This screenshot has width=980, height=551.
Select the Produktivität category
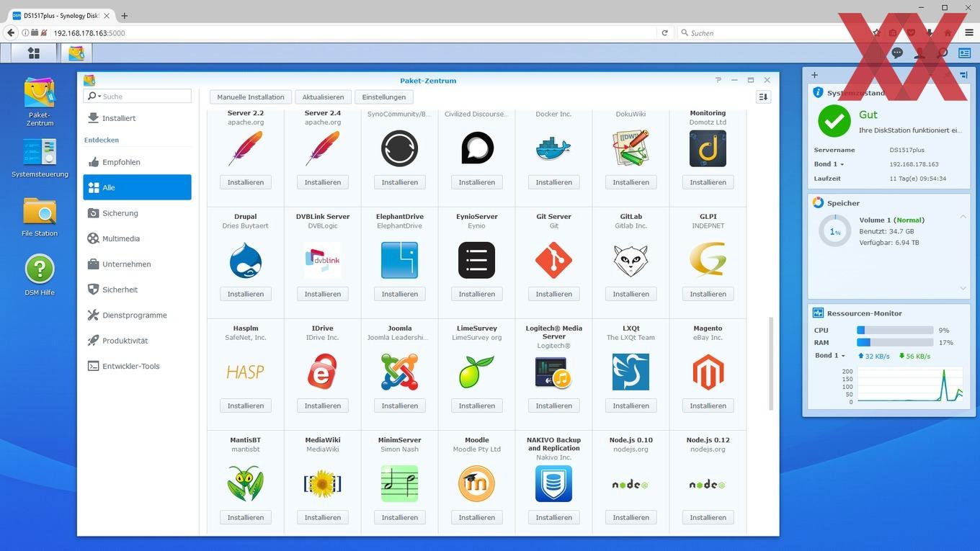pyautogui.click(x=138, y=341)
